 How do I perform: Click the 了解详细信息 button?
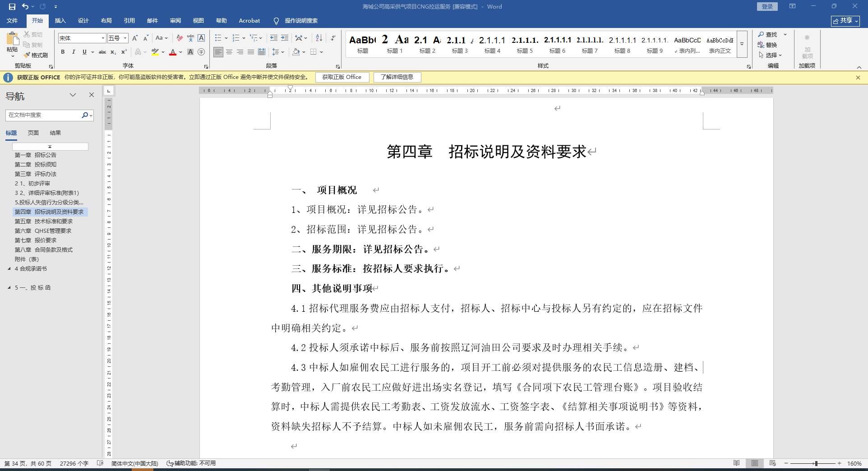point(397,77)
